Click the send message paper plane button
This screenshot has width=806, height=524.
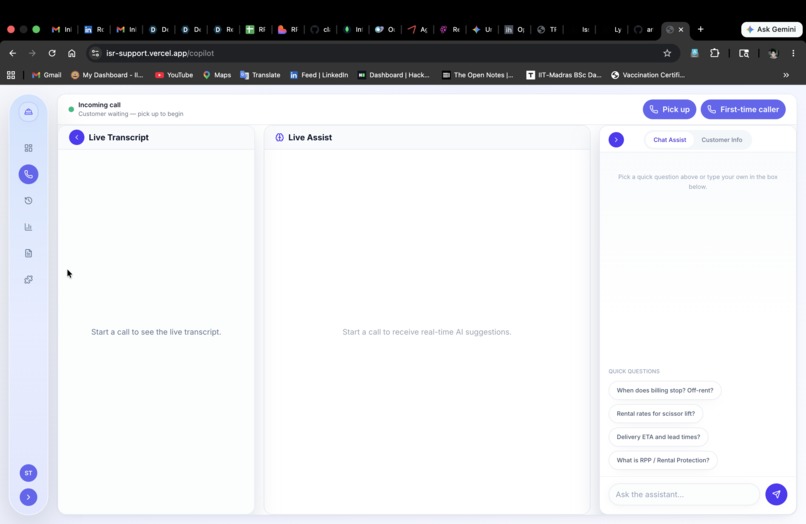(x=776, y=494)
